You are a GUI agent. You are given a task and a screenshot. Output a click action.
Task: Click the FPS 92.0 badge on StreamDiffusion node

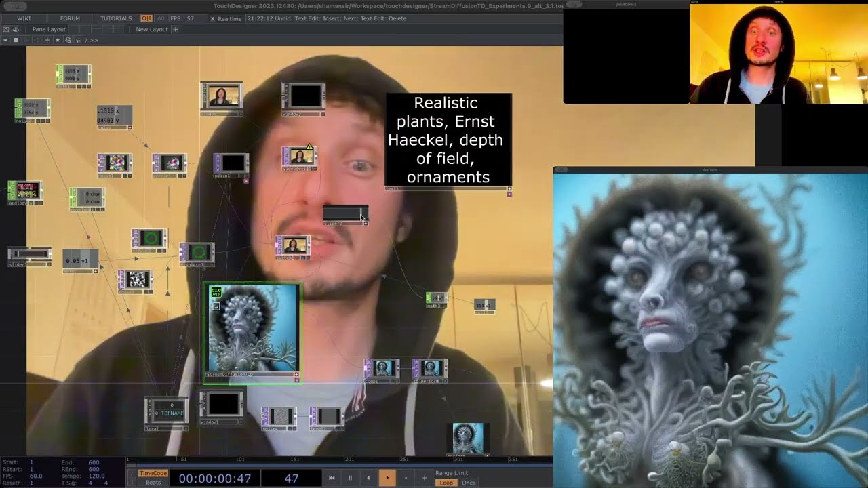click(x=216, y=292)
